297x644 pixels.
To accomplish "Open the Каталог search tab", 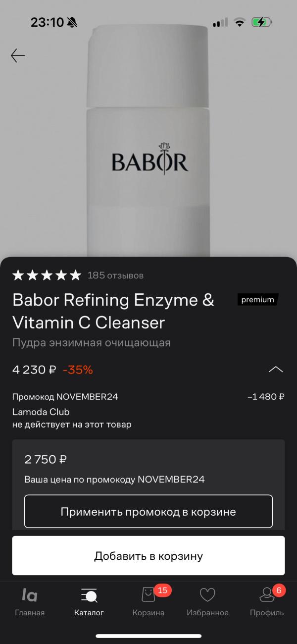I will coord(89,602).
